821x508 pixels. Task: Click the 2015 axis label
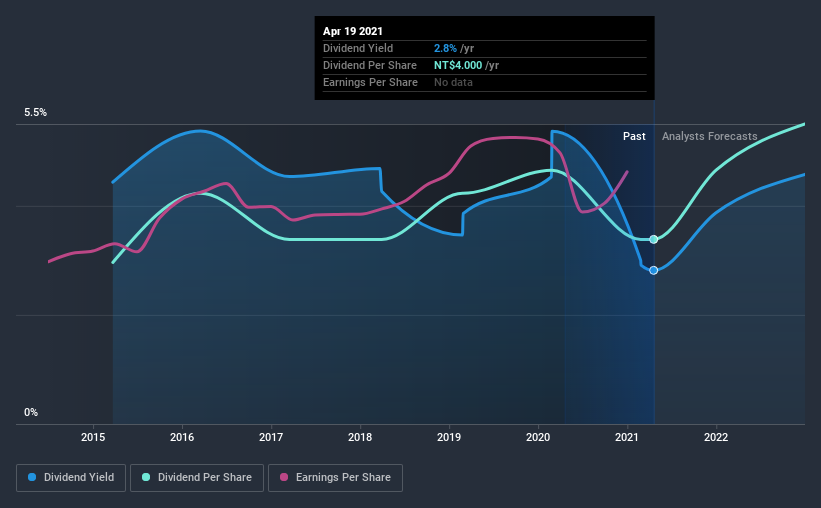(93, 437)
